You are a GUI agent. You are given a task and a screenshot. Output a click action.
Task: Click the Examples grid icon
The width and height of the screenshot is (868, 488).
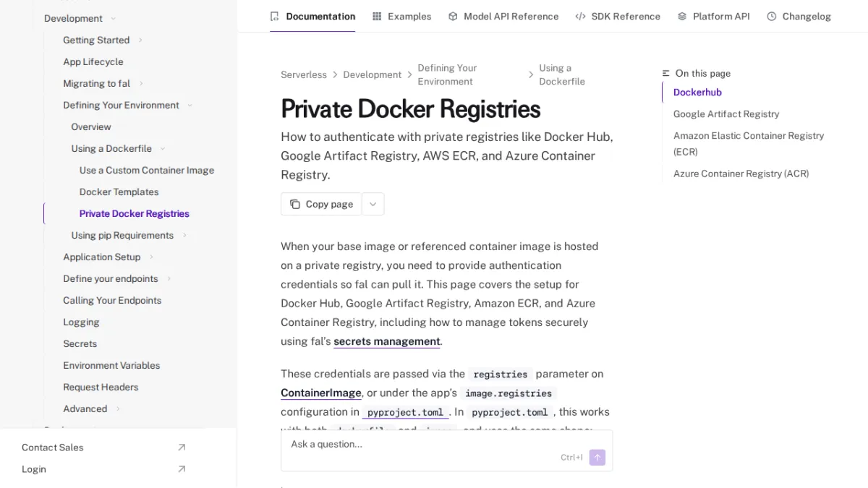[377, 16]
